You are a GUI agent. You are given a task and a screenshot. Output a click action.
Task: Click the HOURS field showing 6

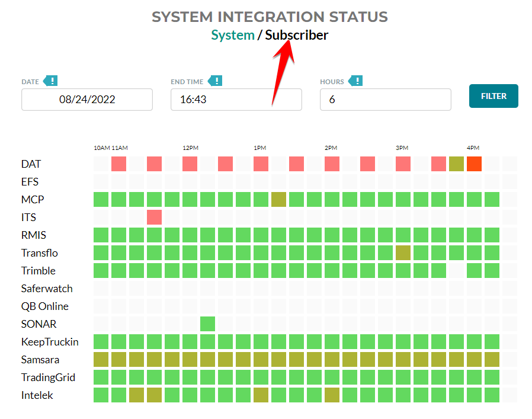(x=385, y=100)
